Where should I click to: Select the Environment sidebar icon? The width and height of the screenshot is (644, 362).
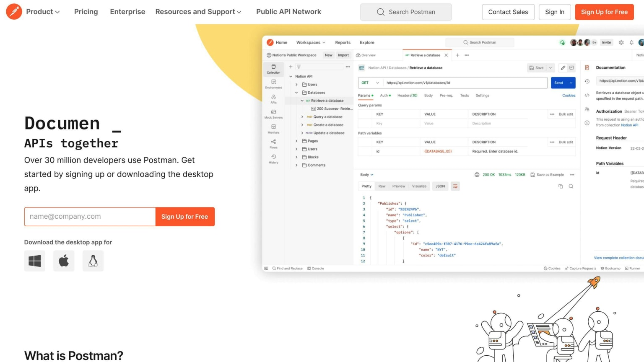tap(273, 84)
